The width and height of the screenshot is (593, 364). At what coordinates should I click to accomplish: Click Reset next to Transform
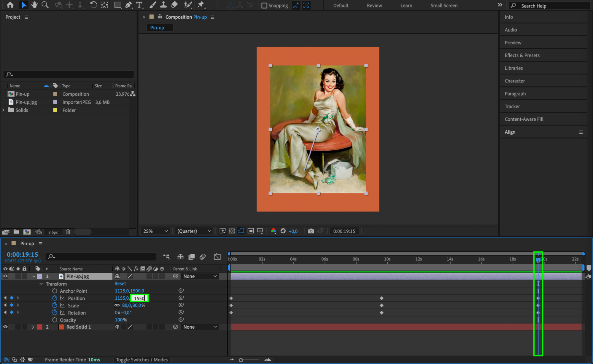120,284
